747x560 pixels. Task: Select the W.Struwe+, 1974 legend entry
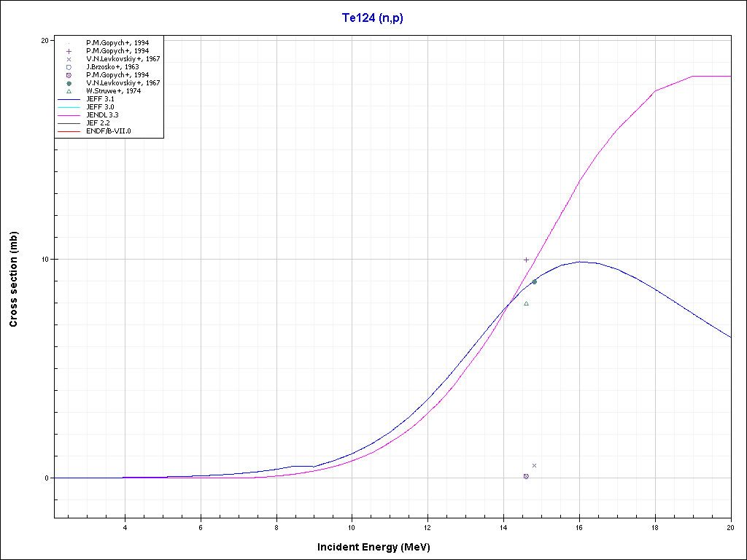tap(113, 91)
